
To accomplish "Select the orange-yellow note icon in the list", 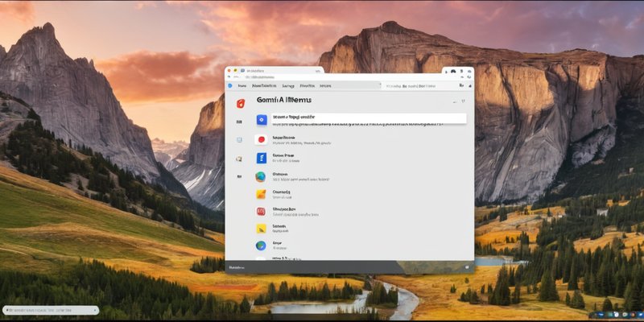I will pos(261,194).
